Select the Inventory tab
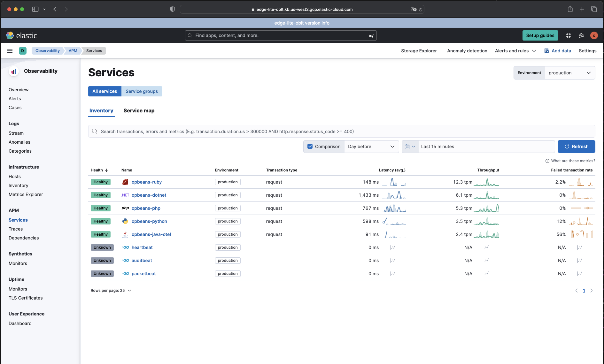Viewport: 604px width, 364px height. tap(101, 110)
